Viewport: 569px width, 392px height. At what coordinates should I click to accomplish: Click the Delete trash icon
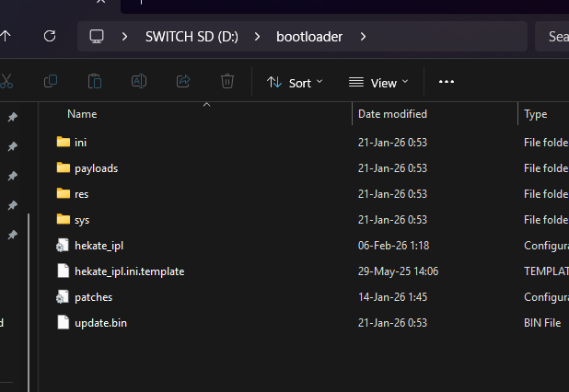coord(227,81)
